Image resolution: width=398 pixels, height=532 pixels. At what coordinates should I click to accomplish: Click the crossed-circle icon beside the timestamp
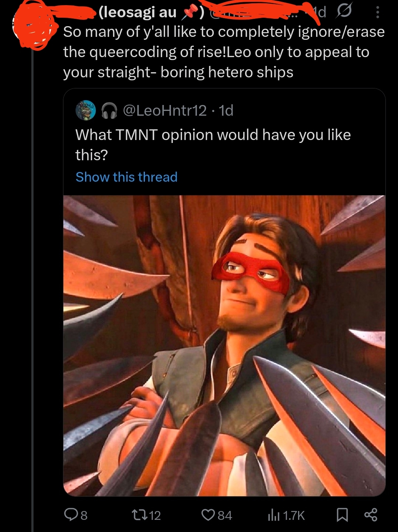point(343,12)
